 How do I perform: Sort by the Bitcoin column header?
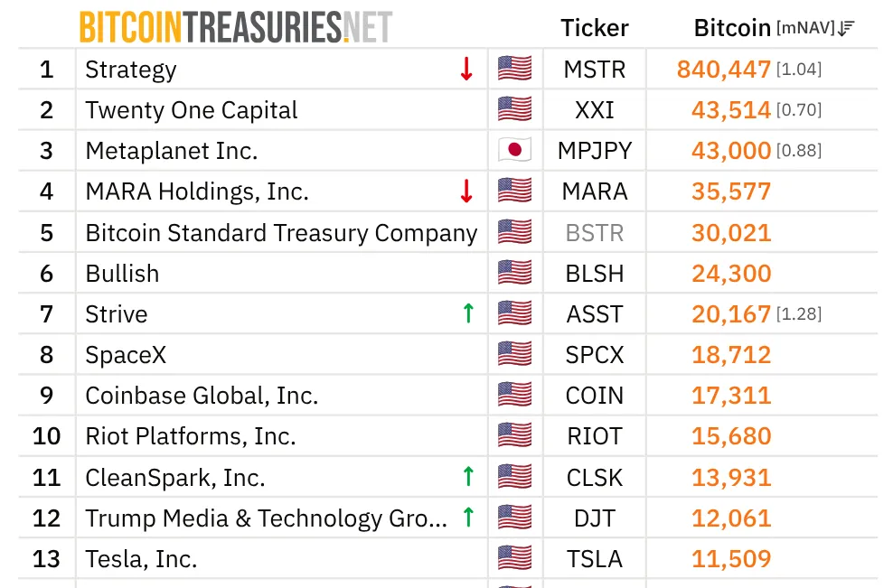[732, 28]
